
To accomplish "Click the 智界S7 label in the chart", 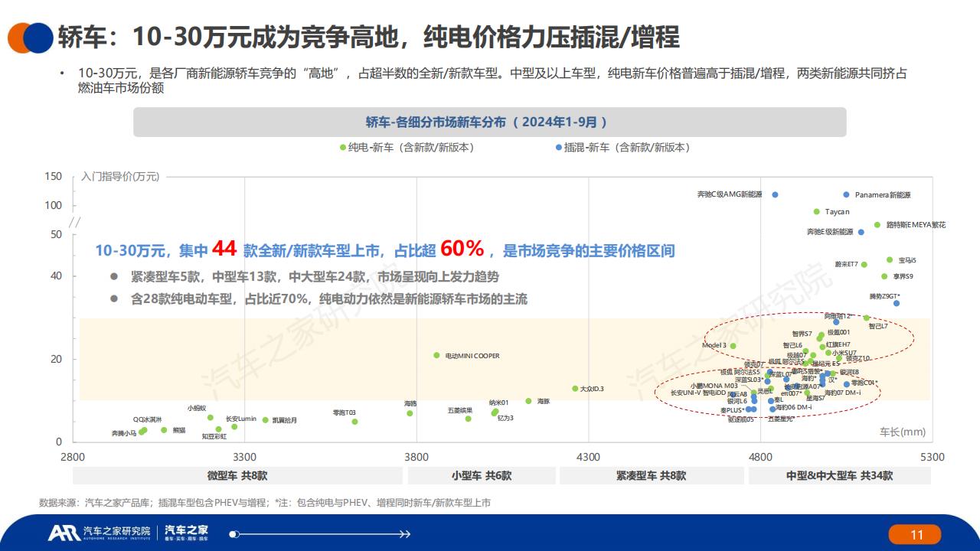I will (x=802, y=334).
